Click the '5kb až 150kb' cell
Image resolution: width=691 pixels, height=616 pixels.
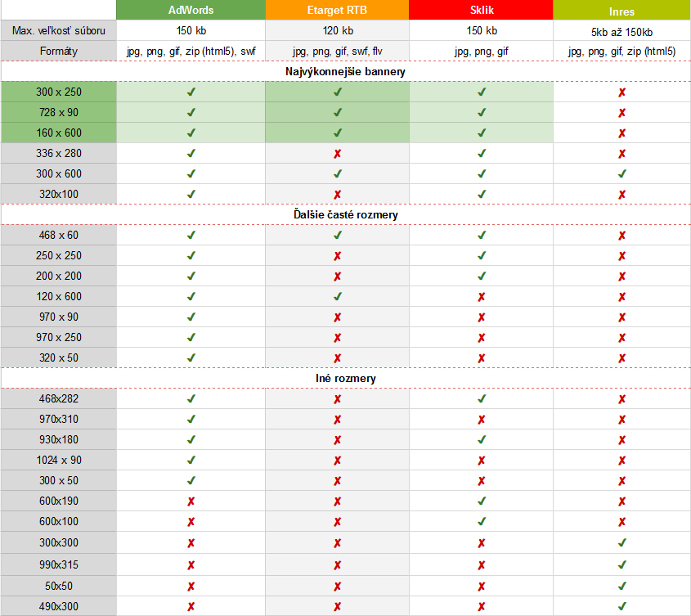[621, 32]
